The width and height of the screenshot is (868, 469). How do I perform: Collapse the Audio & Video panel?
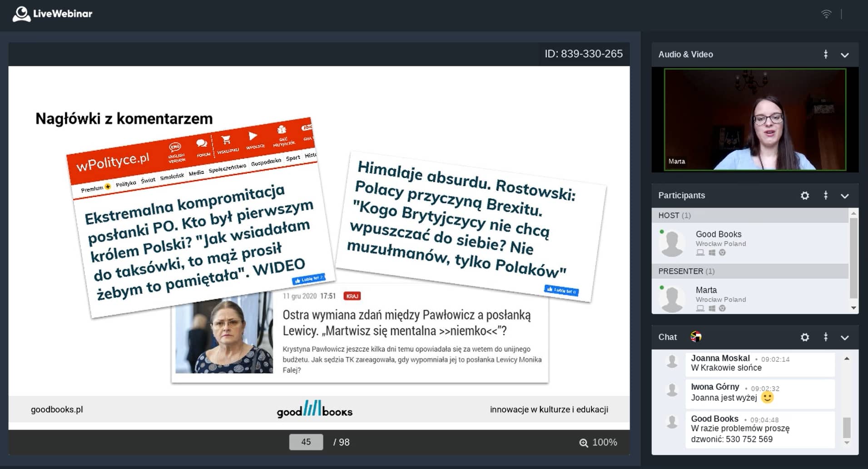[x=845, y=55]
